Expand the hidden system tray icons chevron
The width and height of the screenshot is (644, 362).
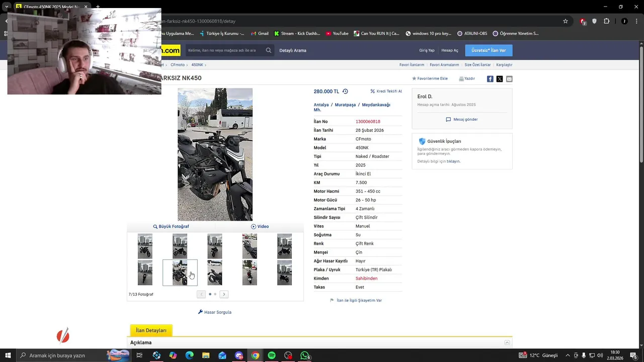(x=568, y=355)
